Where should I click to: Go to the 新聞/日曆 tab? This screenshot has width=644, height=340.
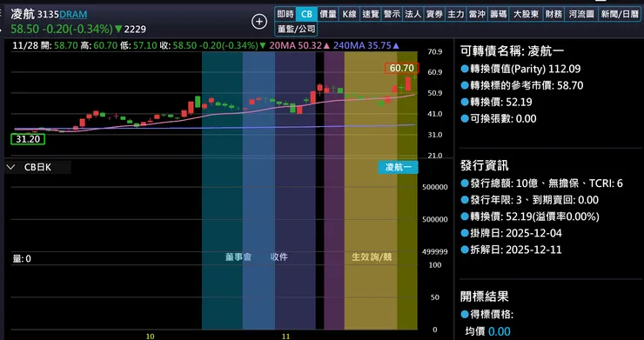click(x=620, y=15)
